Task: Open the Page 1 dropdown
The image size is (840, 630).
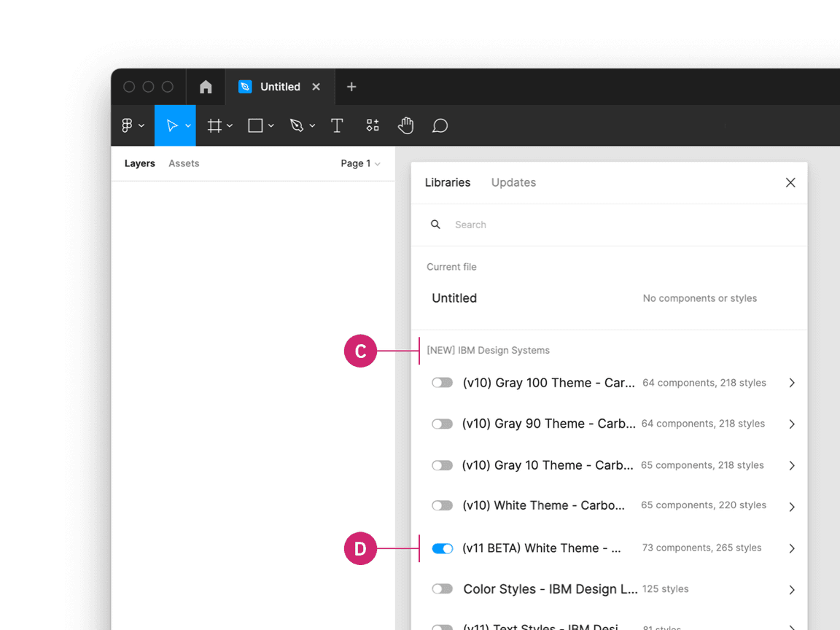Action: click(x=360, y=163)
